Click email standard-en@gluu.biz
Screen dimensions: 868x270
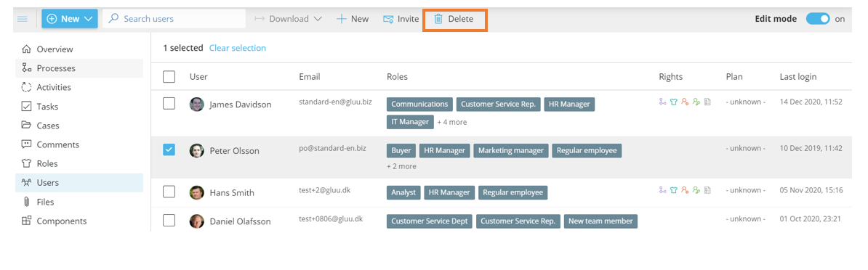[x=335, y=102]
